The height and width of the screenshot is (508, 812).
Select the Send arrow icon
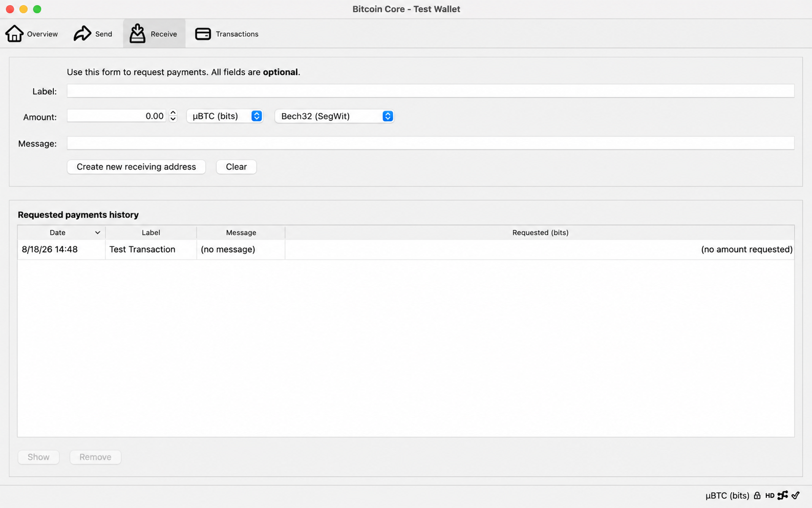pyautogui.click(x=82, y=34)
